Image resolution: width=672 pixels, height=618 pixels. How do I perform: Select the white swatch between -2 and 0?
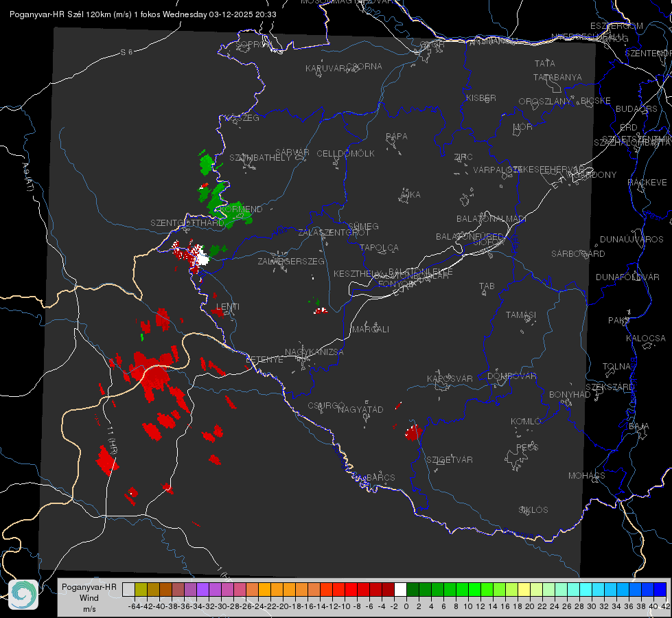tap(400, 590)
